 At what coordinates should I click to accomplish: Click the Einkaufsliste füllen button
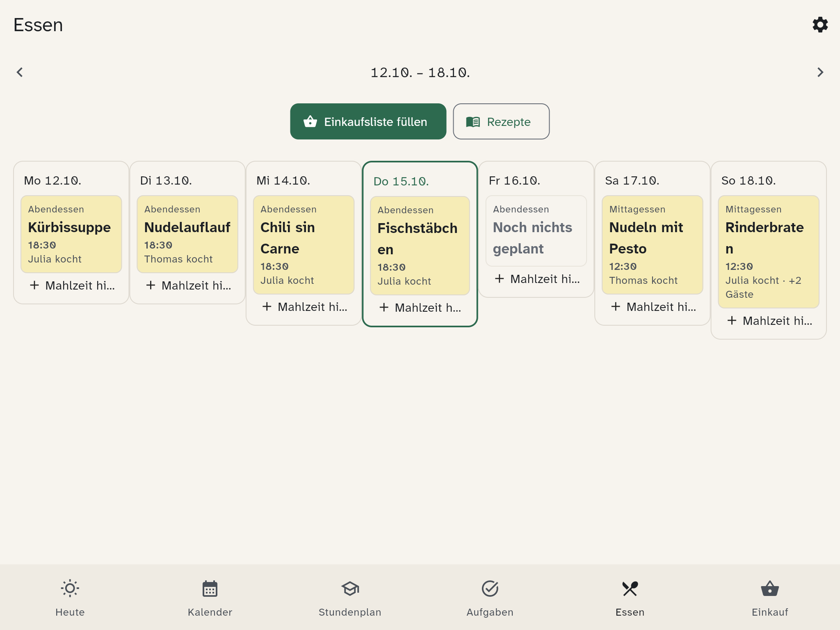point(368,121)
